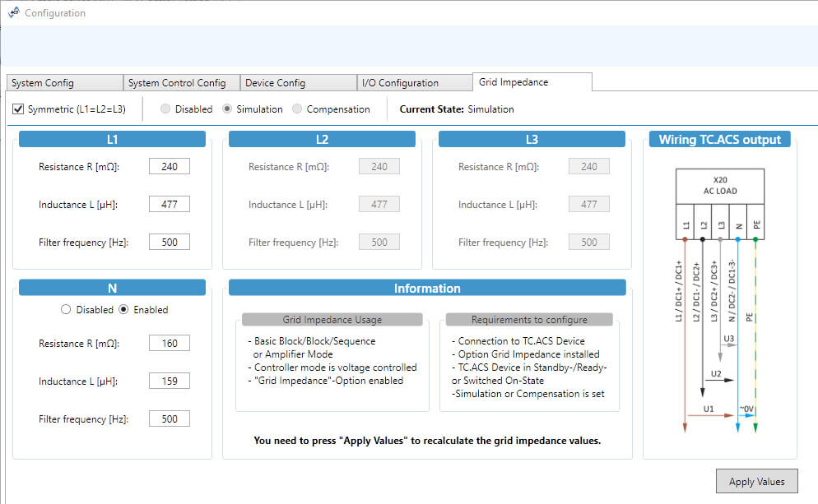Click the N Resistance R input field
The image size is (818, 504).
[170, 344]
